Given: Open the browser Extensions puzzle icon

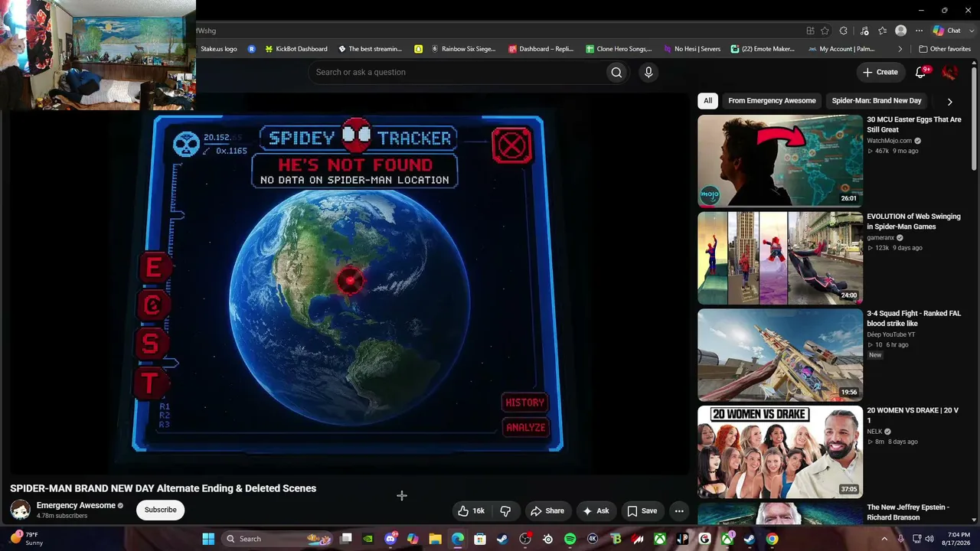Looking at the screenshot, I should click(x=844, y=31).
